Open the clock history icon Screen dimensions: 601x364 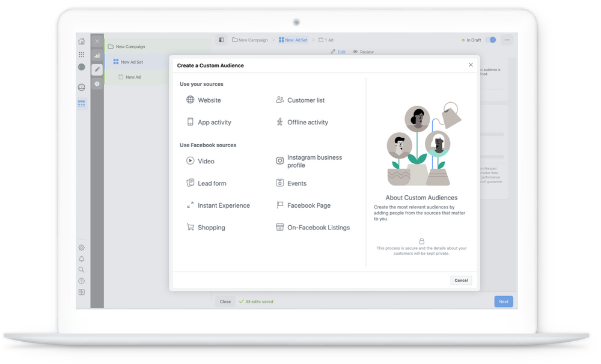(97, 83)
